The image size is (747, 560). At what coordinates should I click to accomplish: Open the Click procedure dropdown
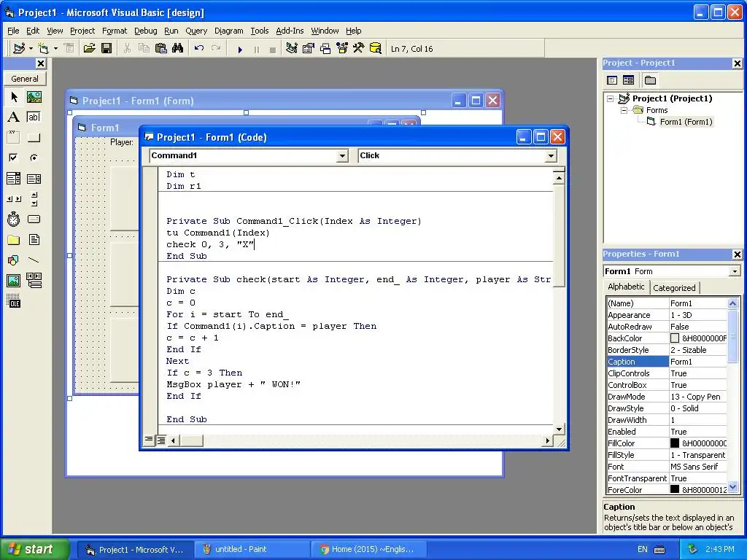coord(551,156)
